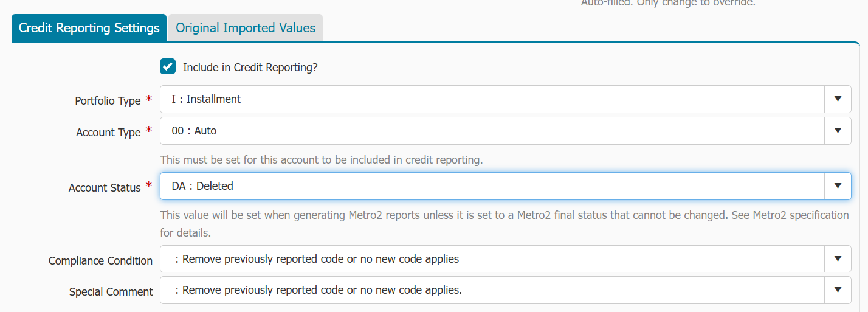Open the Account Type dropdown arrow

point(838,131)
